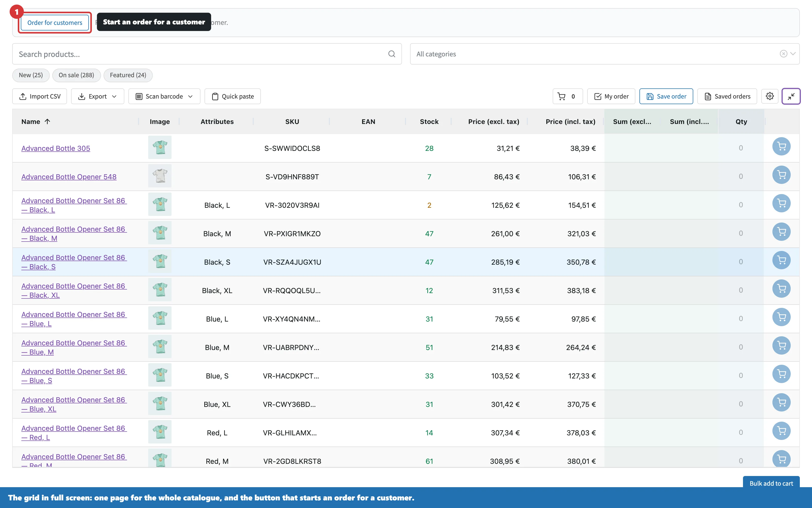Open Advanced Bottle Opener Set 86 — Black, S

click(74, 262)
